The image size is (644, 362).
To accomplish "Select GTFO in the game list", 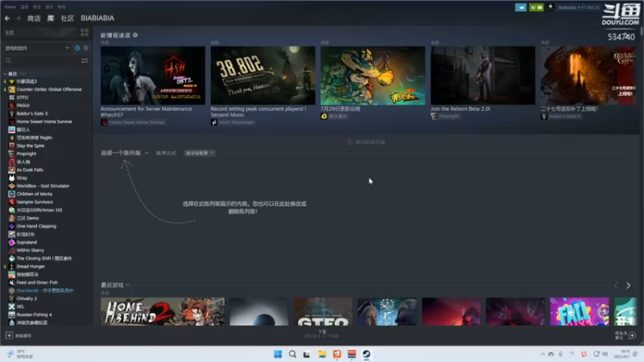I will [x=23, y=97].
